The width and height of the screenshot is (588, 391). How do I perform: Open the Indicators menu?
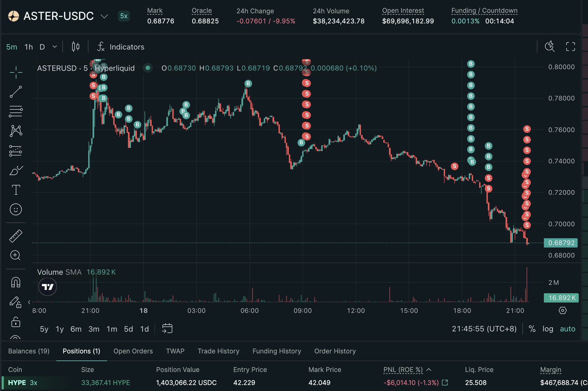coord(121,47)
